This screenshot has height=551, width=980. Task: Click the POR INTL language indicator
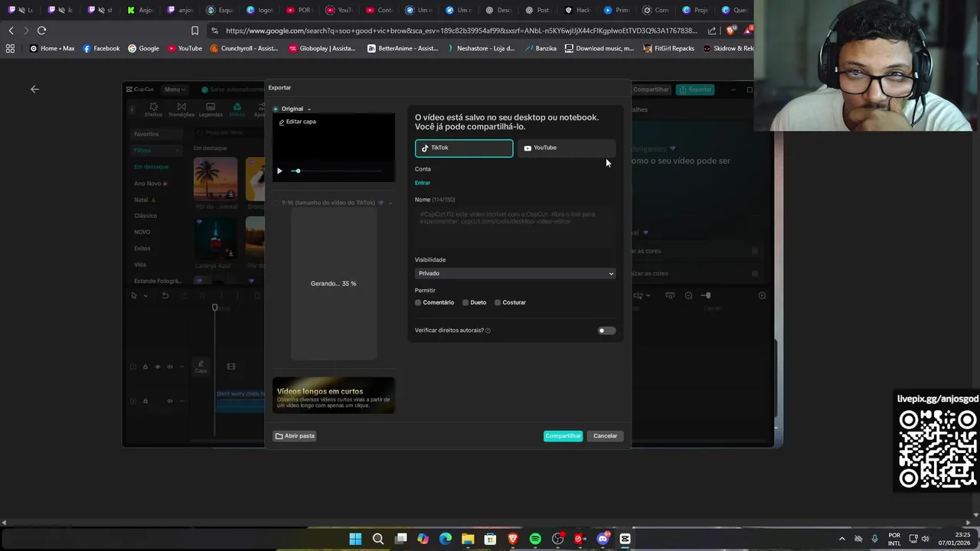(894, 539)
